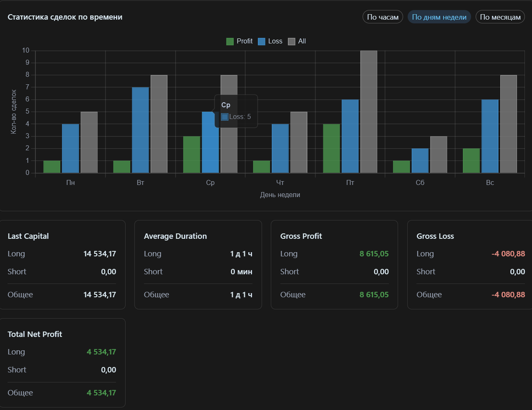Click the gray All legend swatch
Image resolution: width=532 pixels, height=410 pixels.
click(292, 41)
